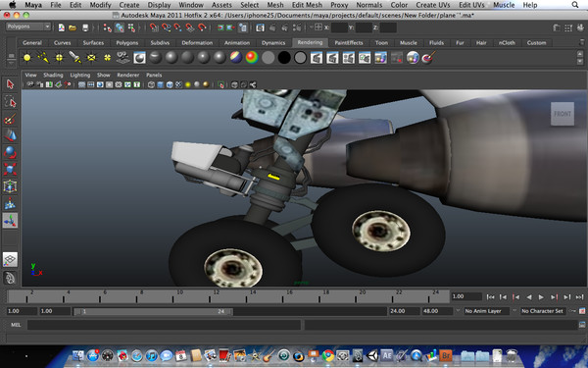Click the FRONT face of the view cube
Image resolution: width=588 pixels, height=368 pixels.
pyautogui.click(x=563, y=114)
